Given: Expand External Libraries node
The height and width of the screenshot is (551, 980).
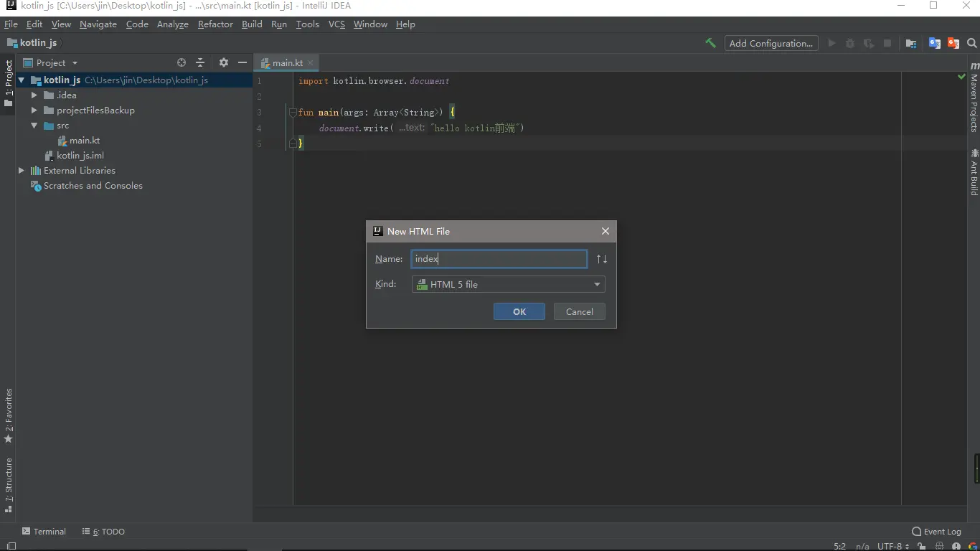Looking at the screenshot, I should [x=22, y=170].
